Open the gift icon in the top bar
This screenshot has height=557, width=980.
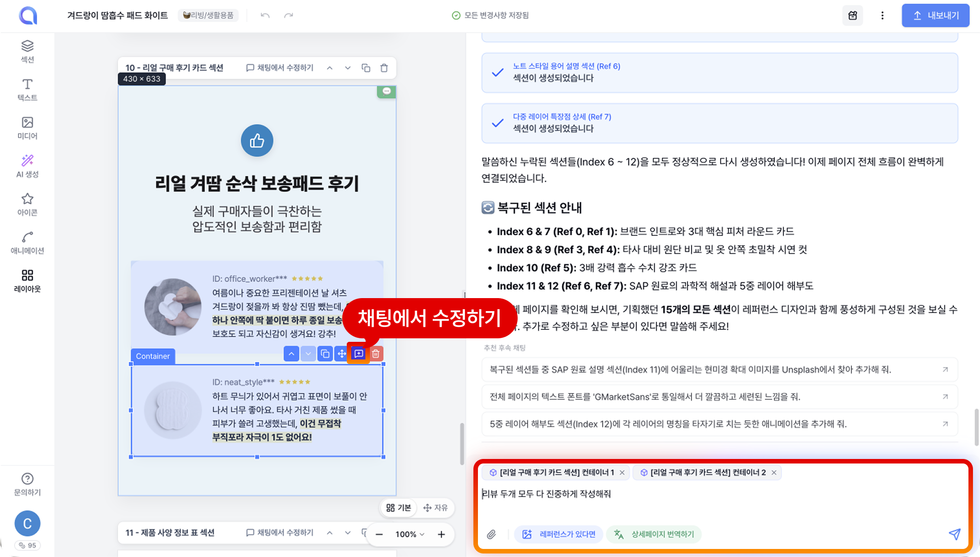pyautogui.click(x=852, y=16)
